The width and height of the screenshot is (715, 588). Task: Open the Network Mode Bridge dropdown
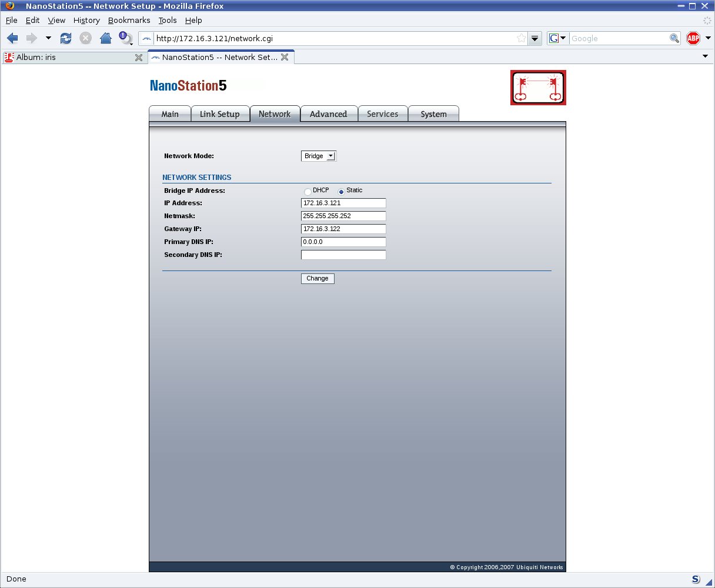click(319, 156)
